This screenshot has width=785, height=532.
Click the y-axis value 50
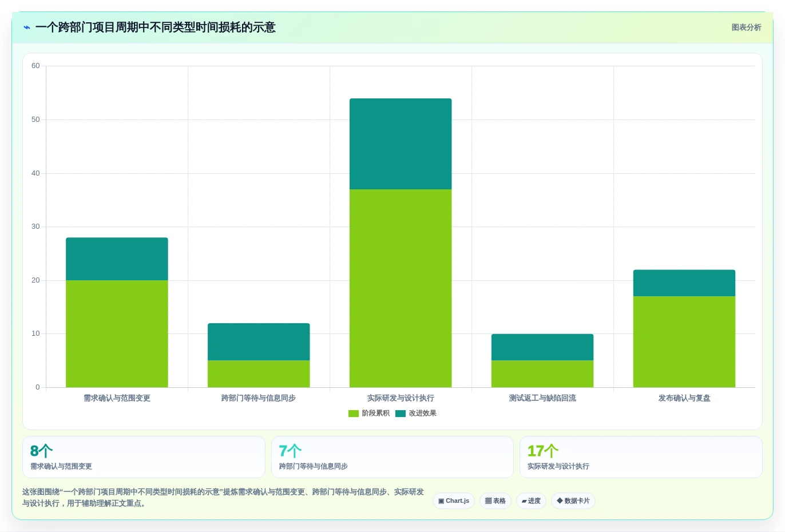tap(35, 120)
